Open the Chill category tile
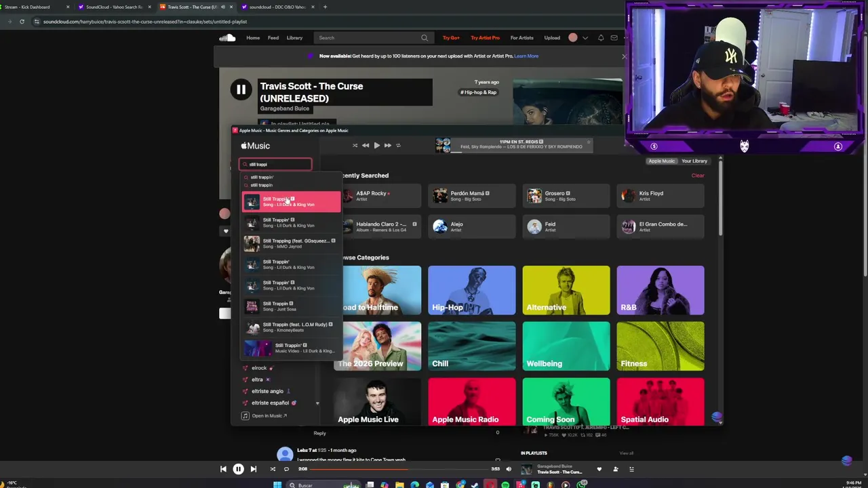This screenshot has height=488, width=868. 472,346
